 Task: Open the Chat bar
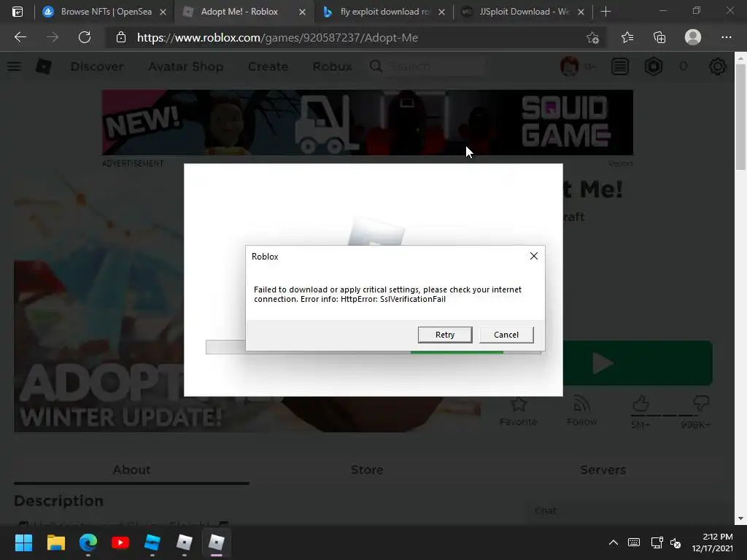click(629, 511)
